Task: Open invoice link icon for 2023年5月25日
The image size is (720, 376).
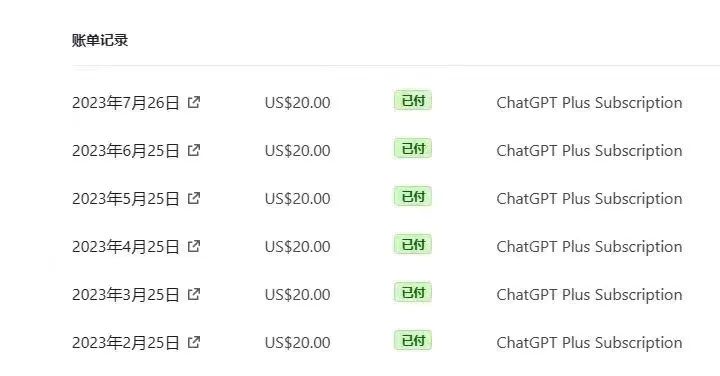Action: pyautogui.click(x=194, y=198)
